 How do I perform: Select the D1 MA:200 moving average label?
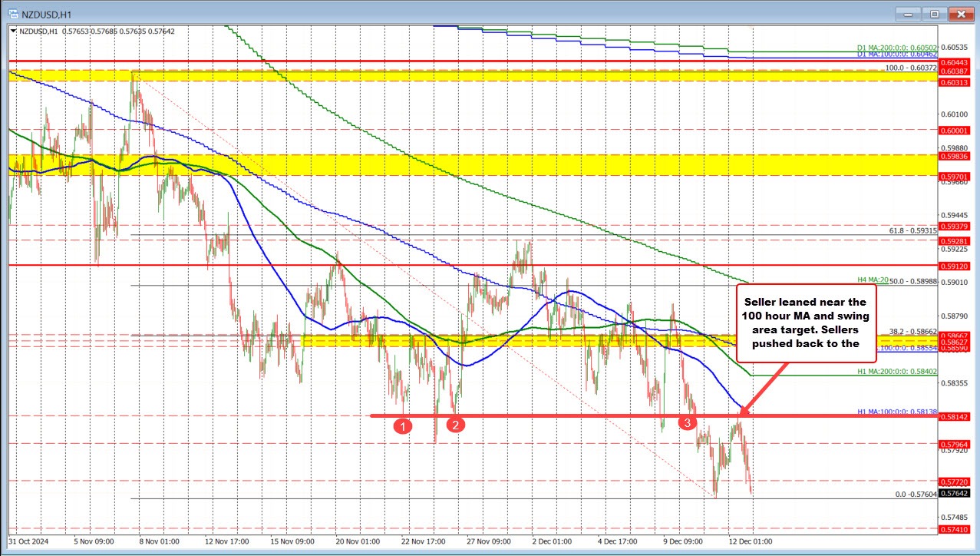coord(896,47)
